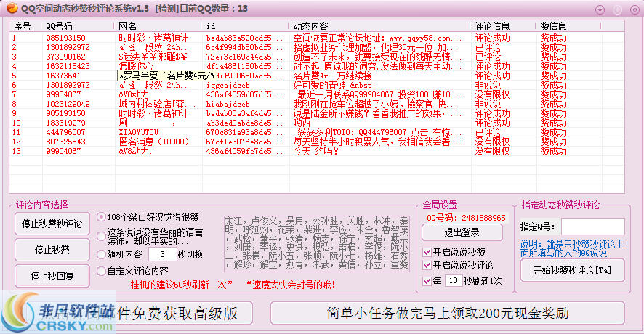
Task: Click the orange app logo in title bar
Action: coord(12,8)
